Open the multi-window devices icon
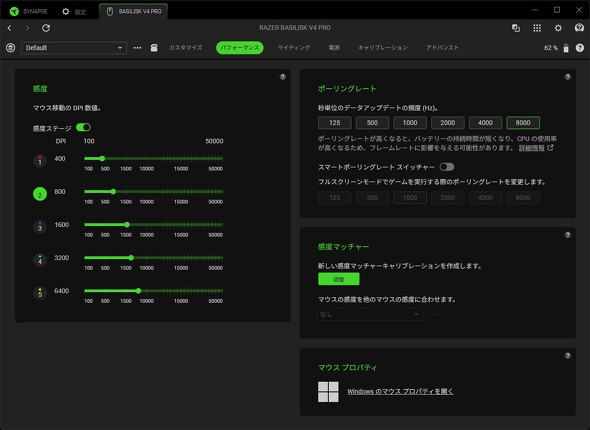This screenshot has width=590, height=430. 516,28
